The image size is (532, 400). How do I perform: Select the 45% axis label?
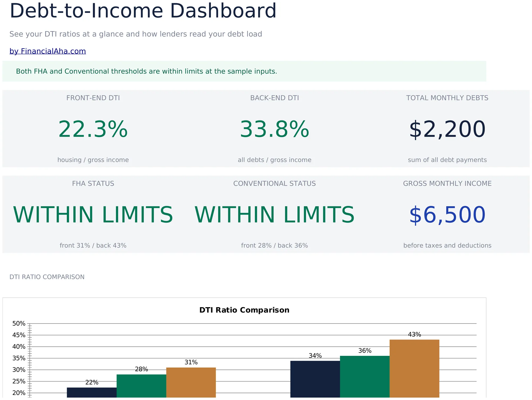coord(19,335)
